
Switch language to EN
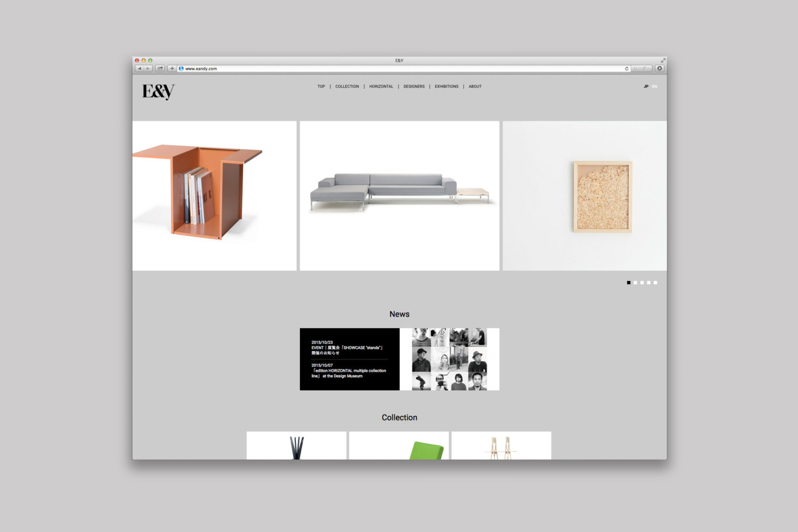654,86
